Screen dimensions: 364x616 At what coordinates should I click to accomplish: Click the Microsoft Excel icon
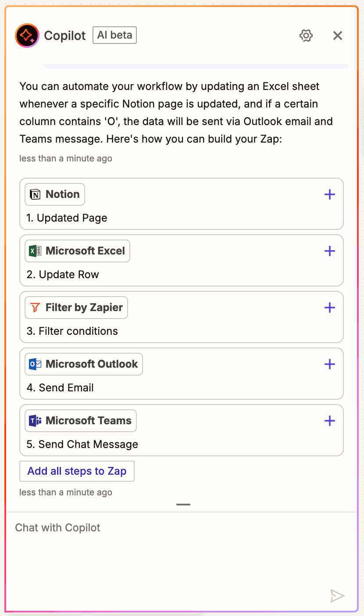[35, 251]
